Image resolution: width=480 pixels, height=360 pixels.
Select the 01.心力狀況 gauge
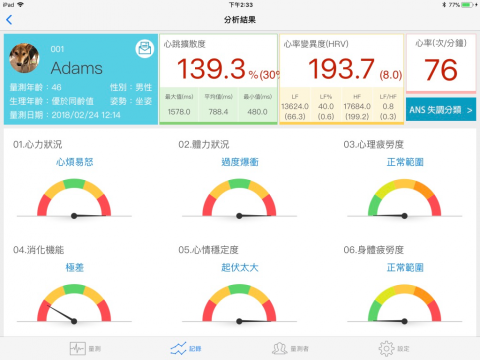click(74, 199)
